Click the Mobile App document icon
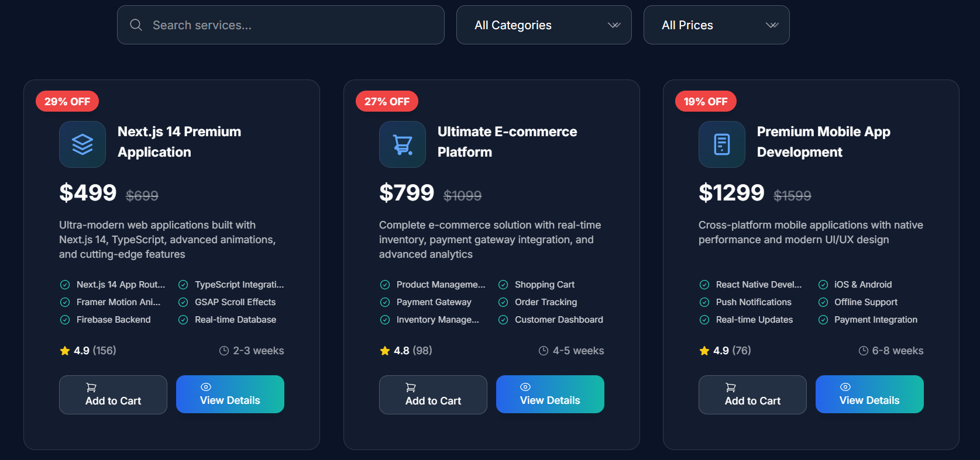This screenshot has width=980, height=460. point(722,144)
